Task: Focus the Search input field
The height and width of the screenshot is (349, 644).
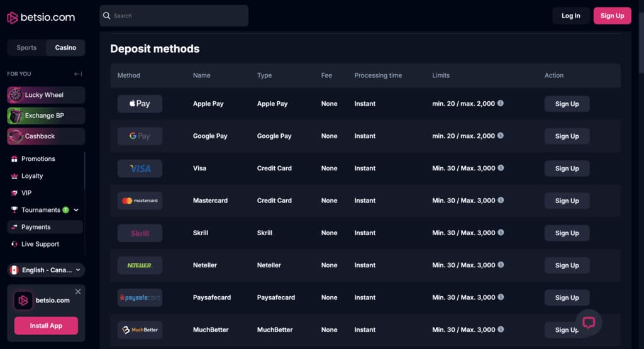Action: coord(174,16)
